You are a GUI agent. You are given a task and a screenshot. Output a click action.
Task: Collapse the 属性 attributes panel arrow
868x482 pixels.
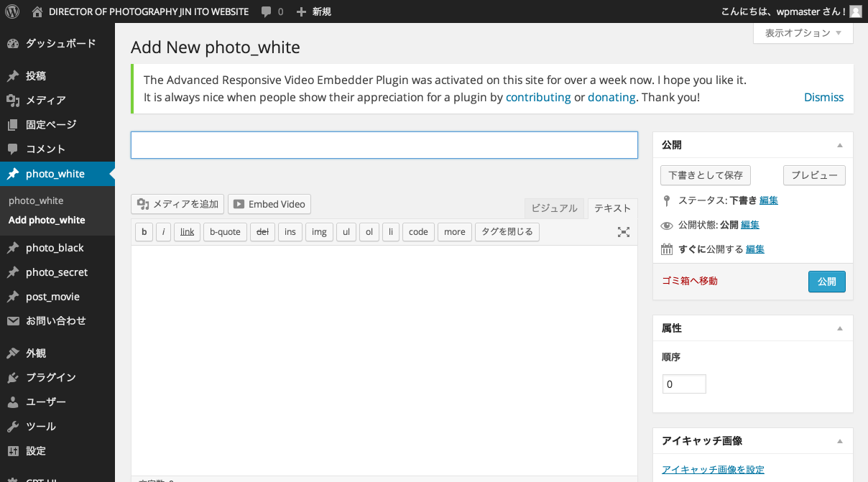840,328
